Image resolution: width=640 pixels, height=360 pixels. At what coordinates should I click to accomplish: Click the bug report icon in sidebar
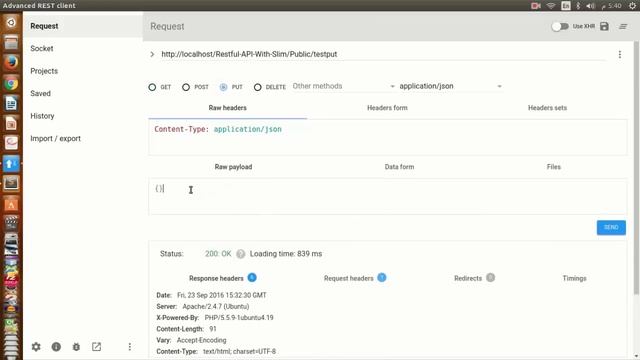[x=76, y=347]
